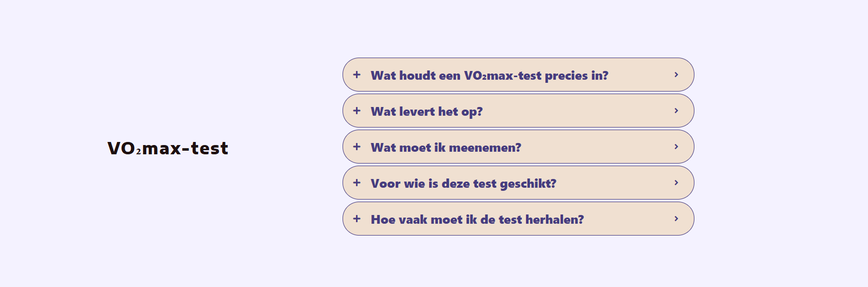Click the right chevron on 'Wat levert het op?'
868x287 pixels.
[x=676, y=111]
